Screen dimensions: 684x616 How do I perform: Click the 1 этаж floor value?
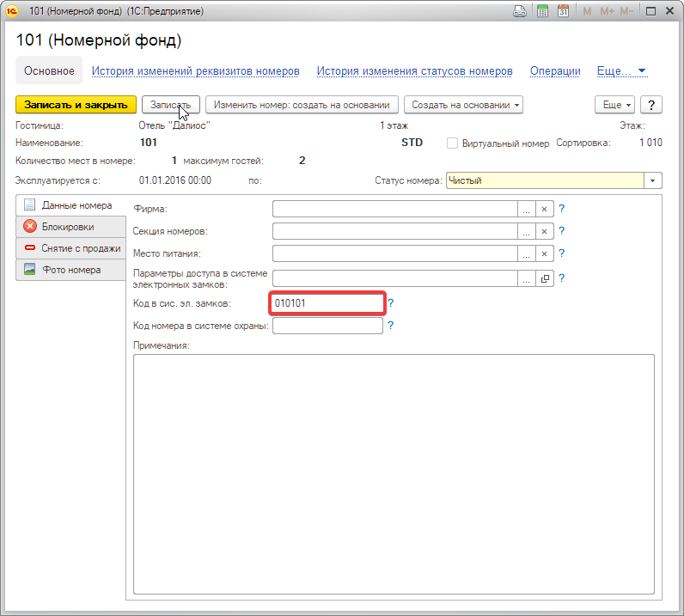(394, 125)
